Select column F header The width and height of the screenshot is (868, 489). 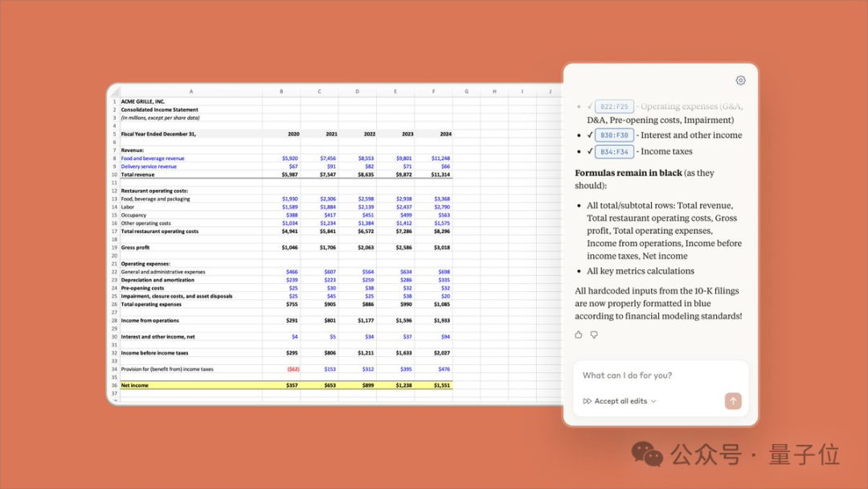click(433, 92)
